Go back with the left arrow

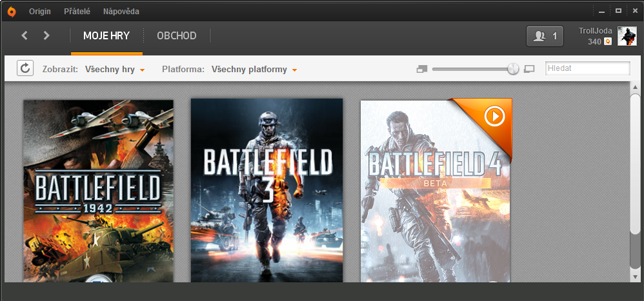(25, 35)
